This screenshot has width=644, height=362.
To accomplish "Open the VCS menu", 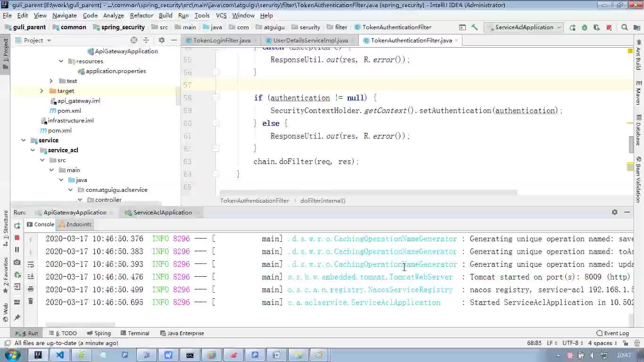I will (x=221, y=15).
